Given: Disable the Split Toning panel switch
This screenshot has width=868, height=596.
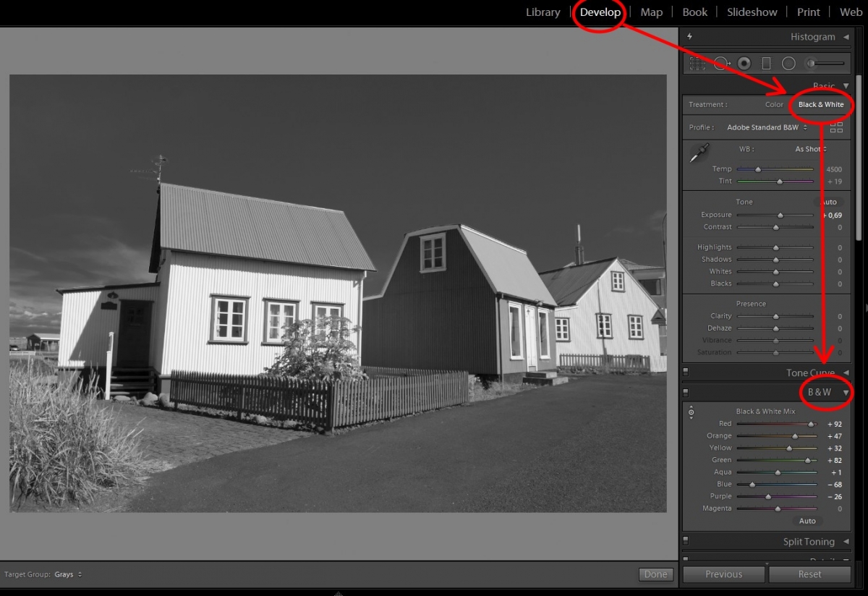Looking at the screenshot, I should point(686,541).
